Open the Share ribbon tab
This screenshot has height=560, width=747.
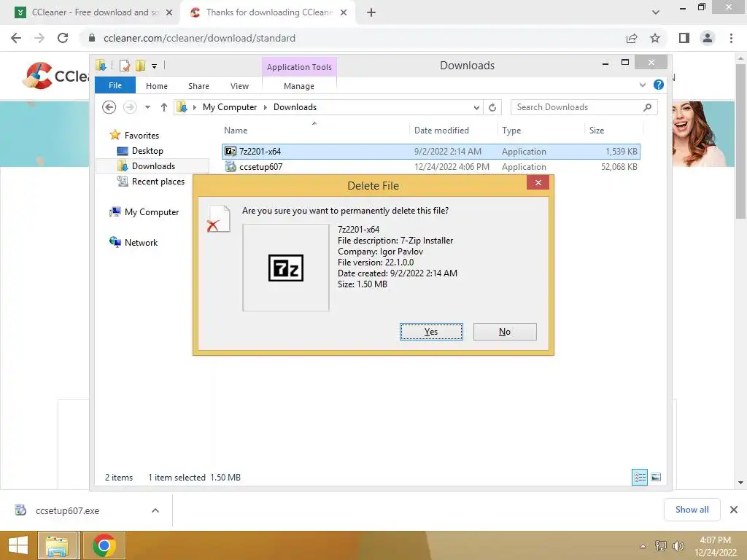point(198,86)
